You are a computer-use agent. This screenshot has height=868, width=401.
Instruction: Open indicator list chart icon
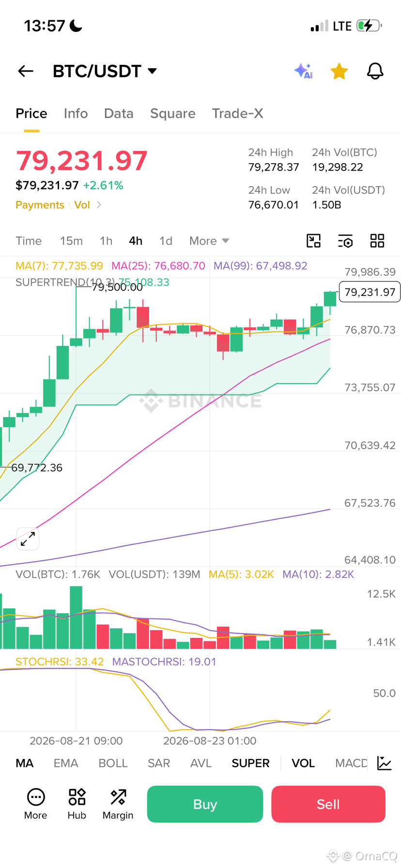(x=385, y=763)
